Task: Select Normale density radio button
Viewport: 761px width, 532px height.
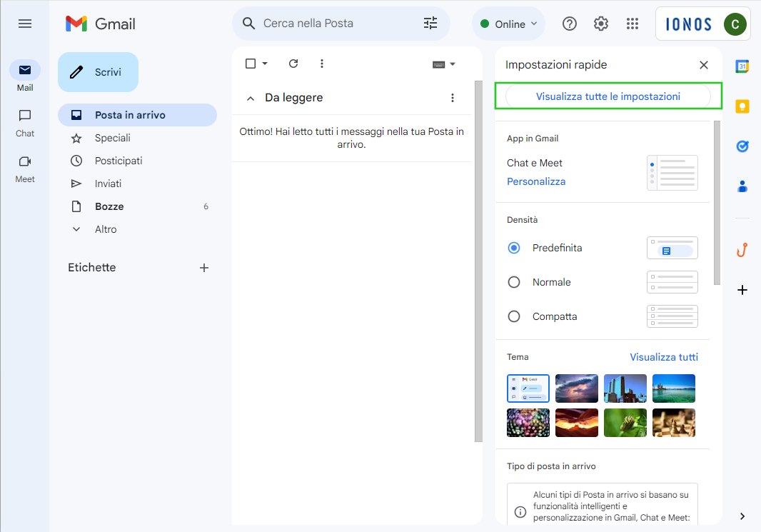Action: (513, 282)
